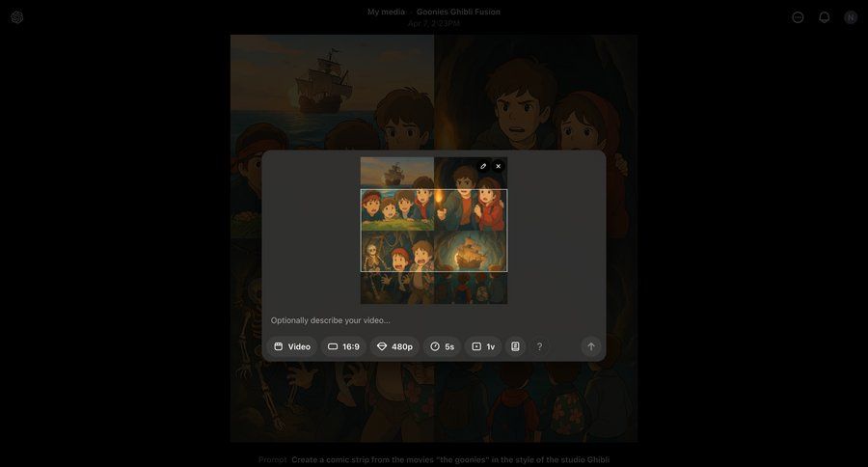
Task: Click the Goonies Ghibli Fusion title
Action: pos(458,12)
